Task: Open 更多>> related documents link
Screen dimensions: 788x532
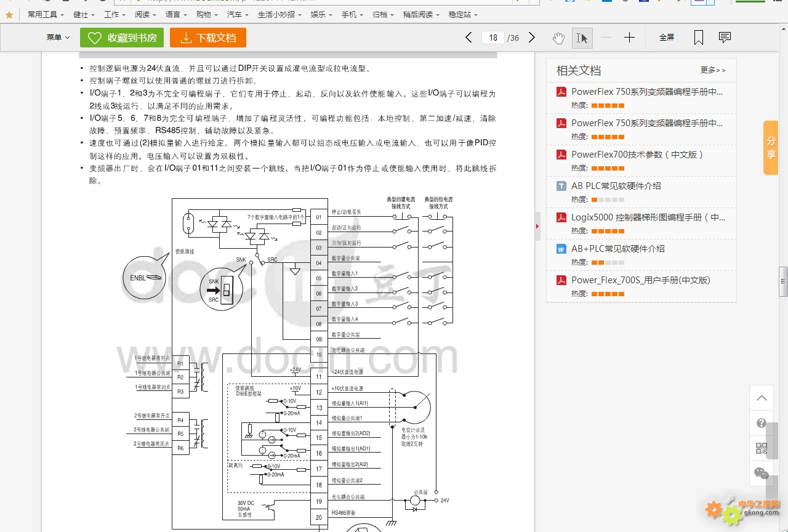Action: [713, 70]
